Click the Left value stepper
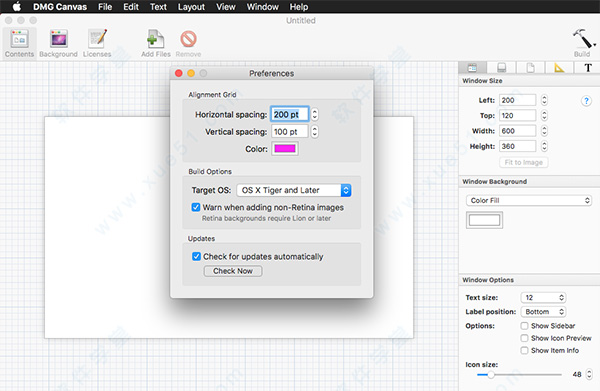This screenshot has width=600, height=391. (544, 100)
